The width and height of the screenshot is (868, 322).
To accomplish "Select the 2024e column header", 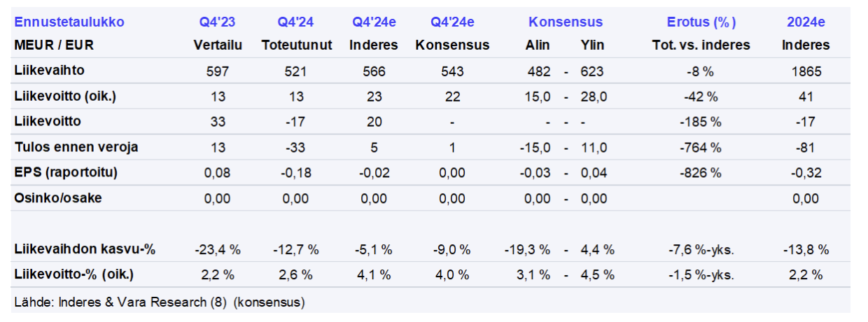I will (x=806, y=22).
